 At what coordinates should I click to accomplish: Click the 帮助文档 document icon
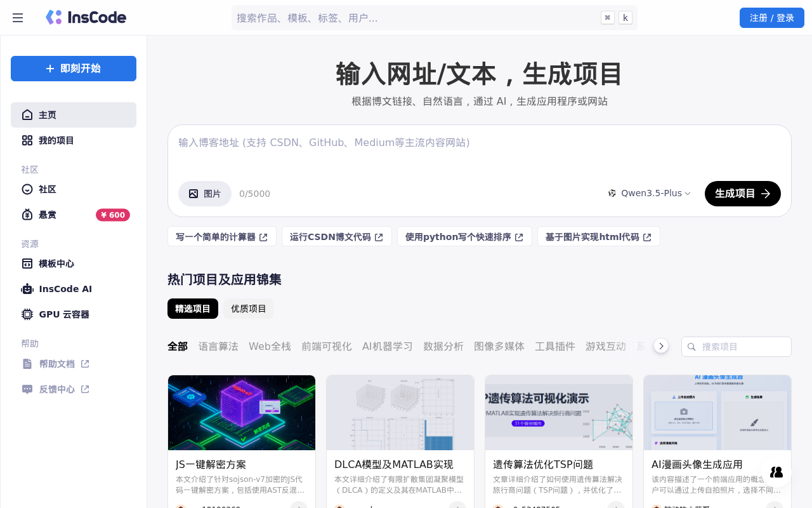pyautogui.click(x=27, y=364)
